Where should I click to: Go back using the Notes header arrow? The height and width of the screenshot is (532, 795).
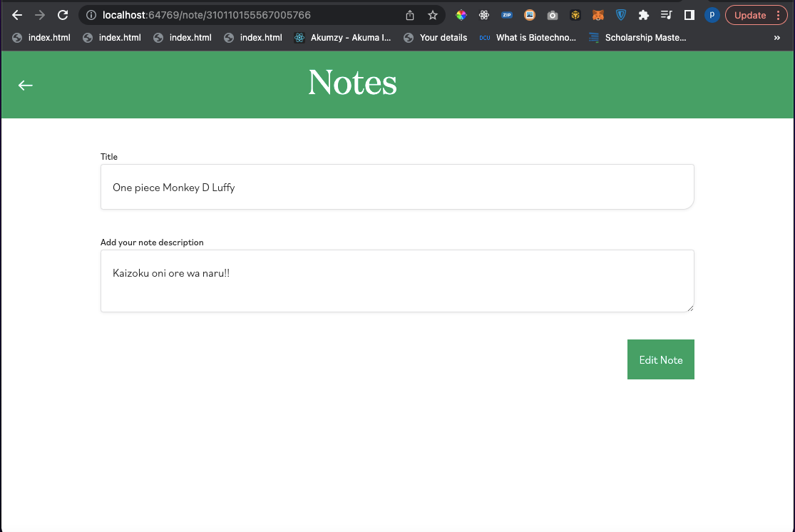pos(26,85)
